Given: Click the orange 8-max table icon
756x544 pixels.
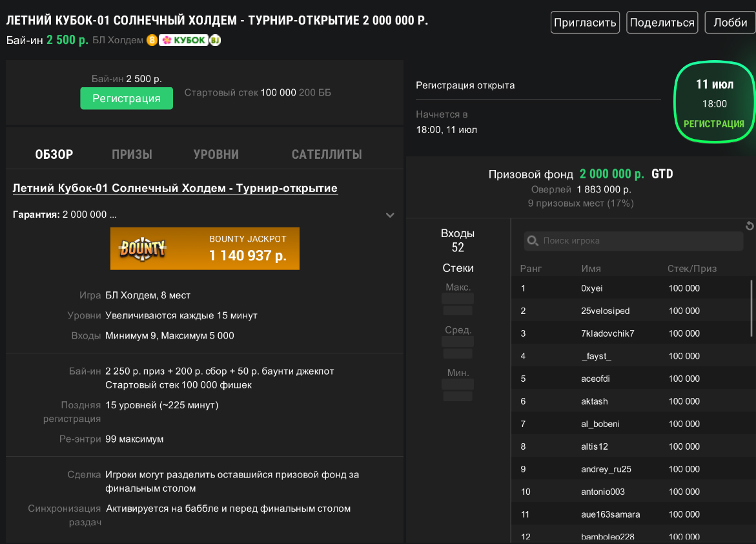Looking at the screenshot, I should point(152,40).
